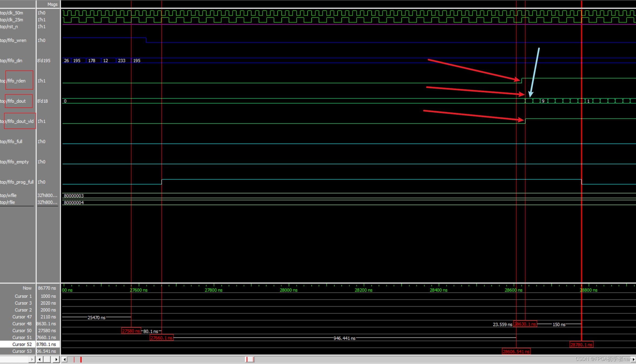This screenshot has height=364, width=636.
Task: Click the Cursor 48 value field 8630.1 ns
Action: click(x=46, y=324)
